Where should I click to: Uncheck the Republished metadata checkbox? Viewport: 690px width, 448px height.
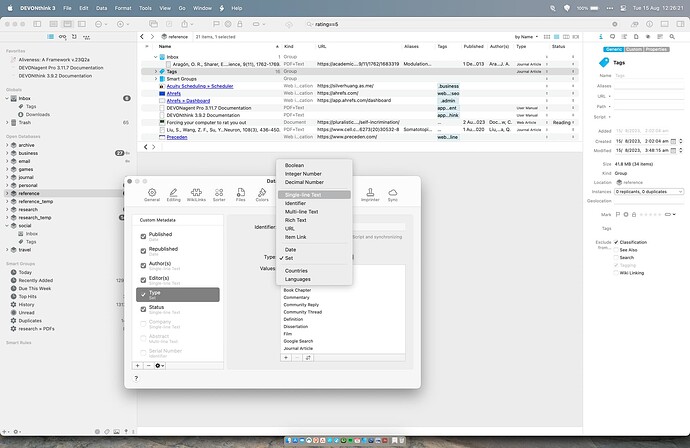(143, 251)
